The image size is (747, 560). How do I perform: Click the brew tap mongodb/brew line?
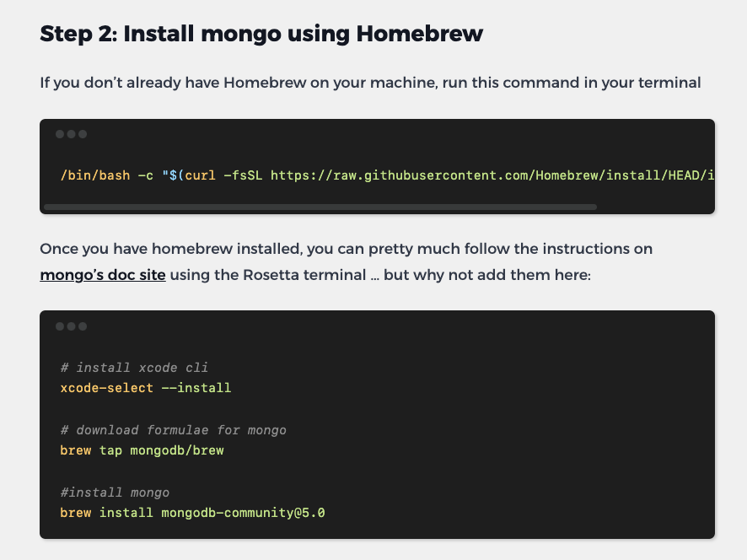point(142,450)
